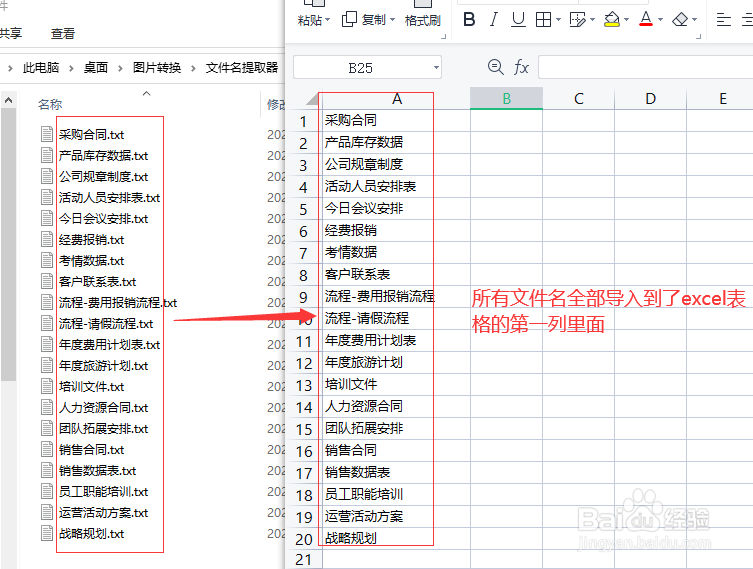Click the file icon of 团队拓展安排.txt

[47, 428]
